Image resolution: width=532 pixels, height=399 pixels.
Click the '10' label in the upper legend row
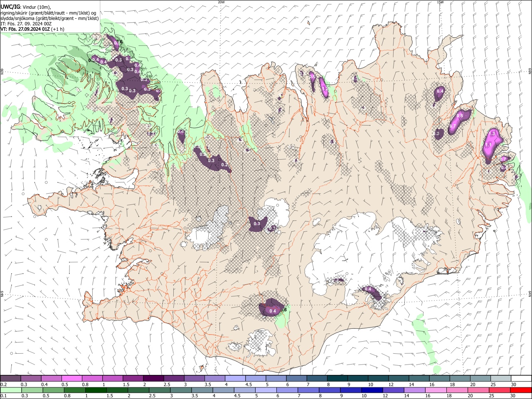(370, 384)
